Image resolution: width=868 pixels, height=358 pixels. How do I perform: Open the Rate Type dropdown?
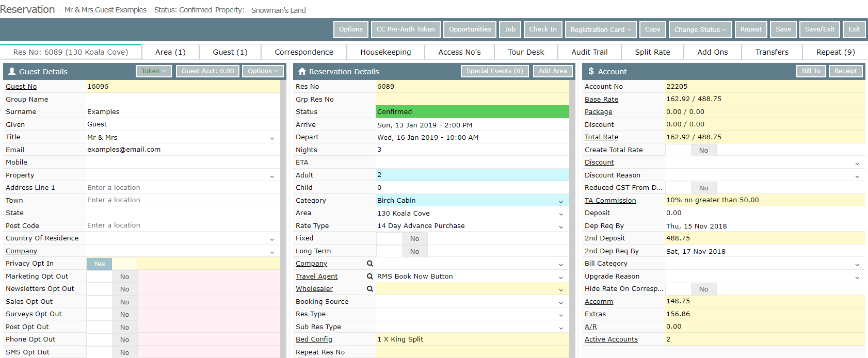pos(561,226)
